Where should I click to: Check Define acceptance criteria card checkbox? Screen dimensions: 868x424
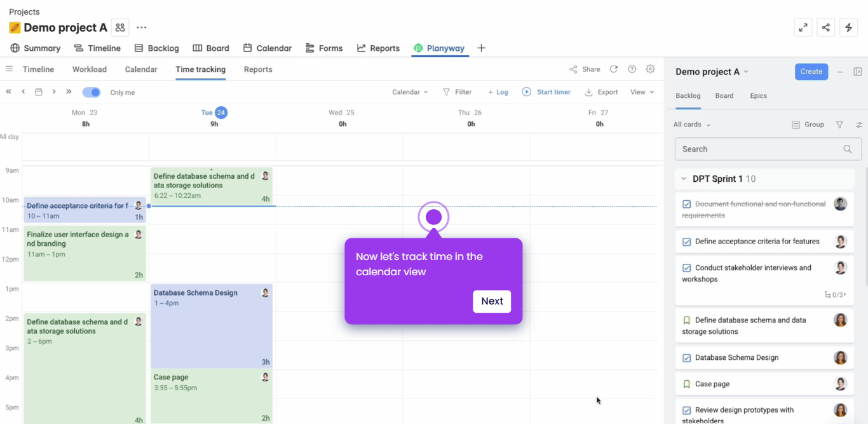click(x=686, y=242)
